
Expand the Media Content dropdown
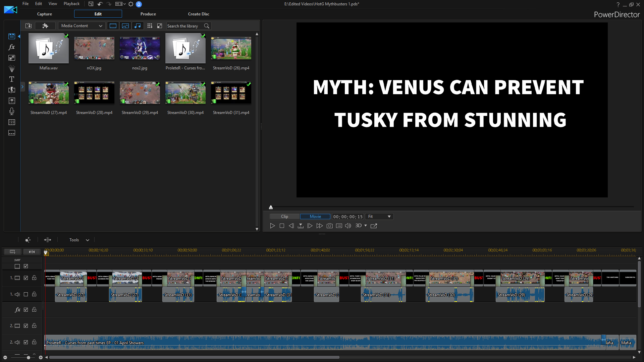click(82, 26)
